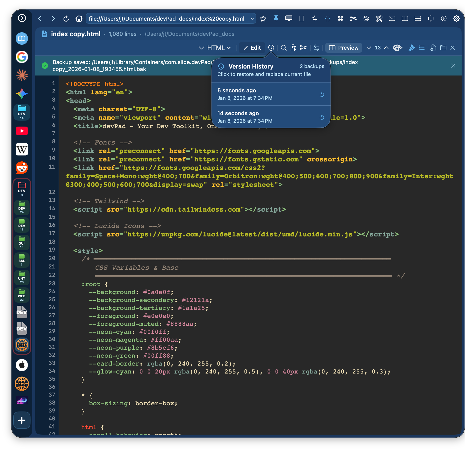The height and width of the screenshot is (451, 476).
Task: Click the file URL address field
Action: [x=166, y=18]
